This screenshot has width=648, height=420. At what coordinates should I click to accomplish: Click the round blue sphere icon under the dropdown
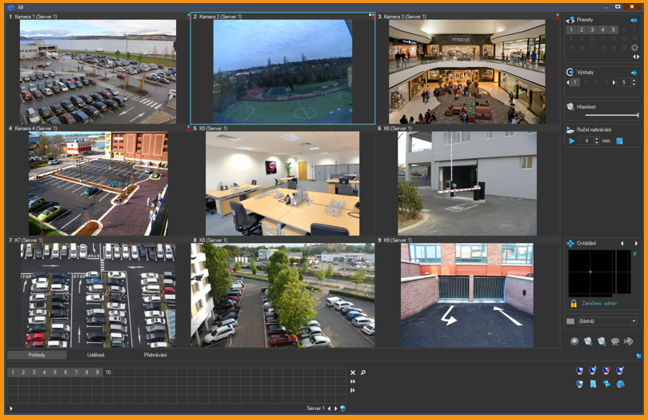(x=575, y=341)
